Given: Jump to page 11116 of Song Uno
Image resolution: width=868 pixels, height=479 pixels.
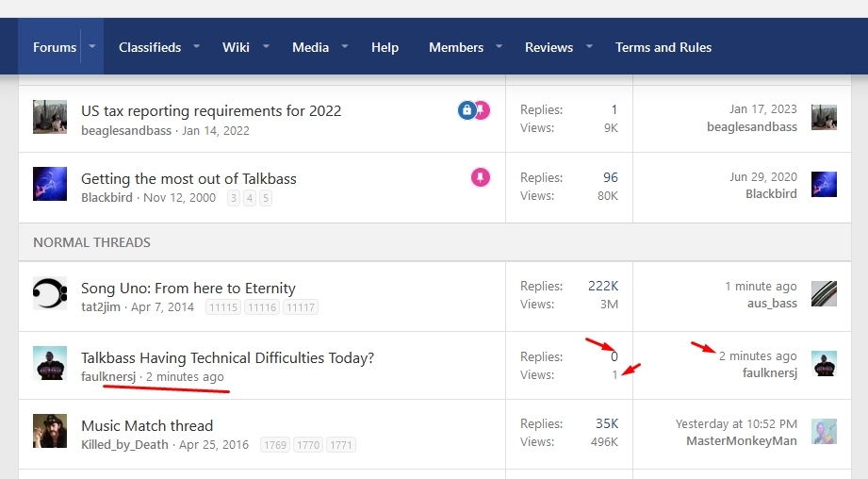Looking at the screenshot, I should 262,307.
